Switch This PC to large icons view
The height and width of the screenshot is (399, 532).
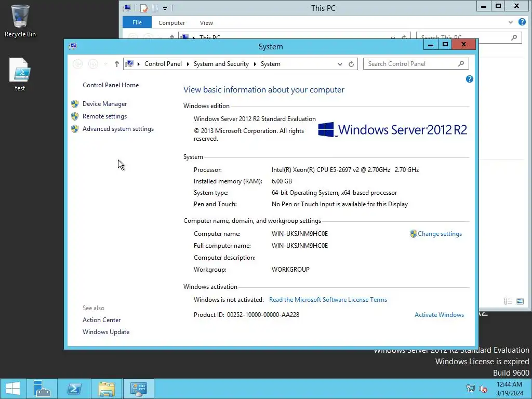click(520, 301)
